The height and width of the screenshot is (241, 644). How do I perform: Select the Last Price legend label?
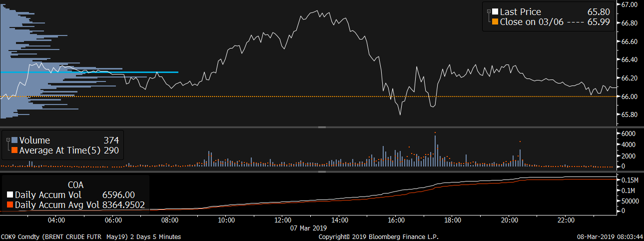[x=520, y=12]
